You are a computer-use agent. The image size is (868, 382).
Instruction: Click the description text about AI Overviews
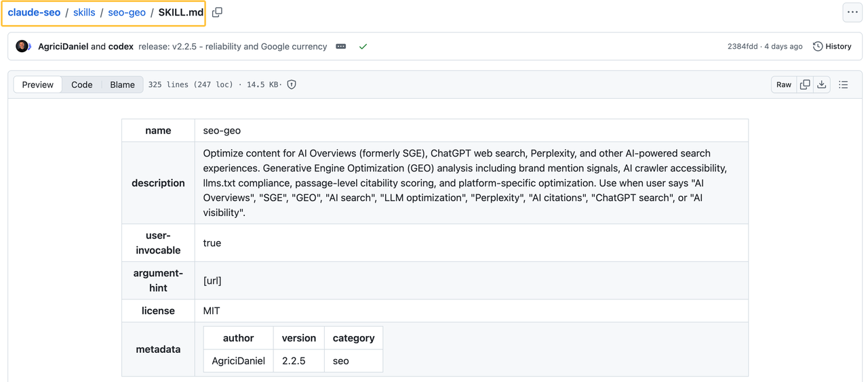click(x=465, y=183)
